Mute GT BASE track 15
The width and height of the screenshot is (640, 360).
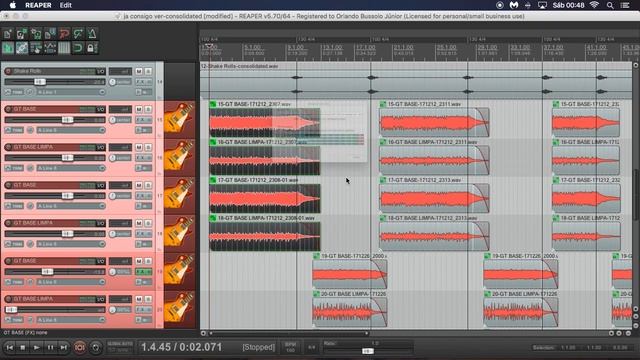click(139, 109)
